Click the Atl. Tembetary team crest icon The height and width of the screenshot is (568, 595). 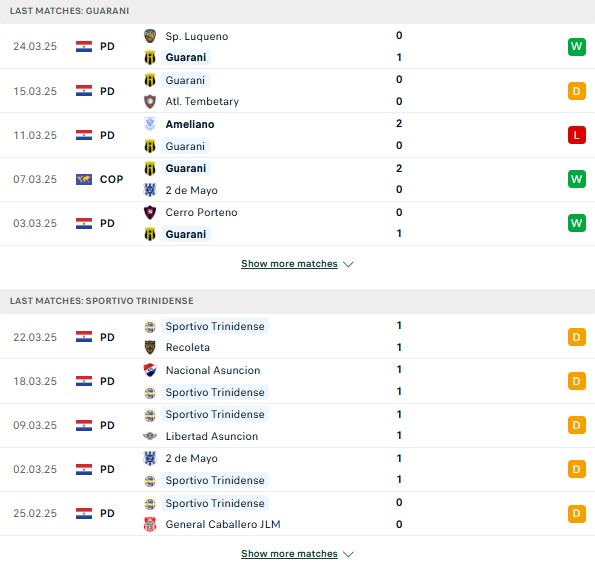point(150,101)
